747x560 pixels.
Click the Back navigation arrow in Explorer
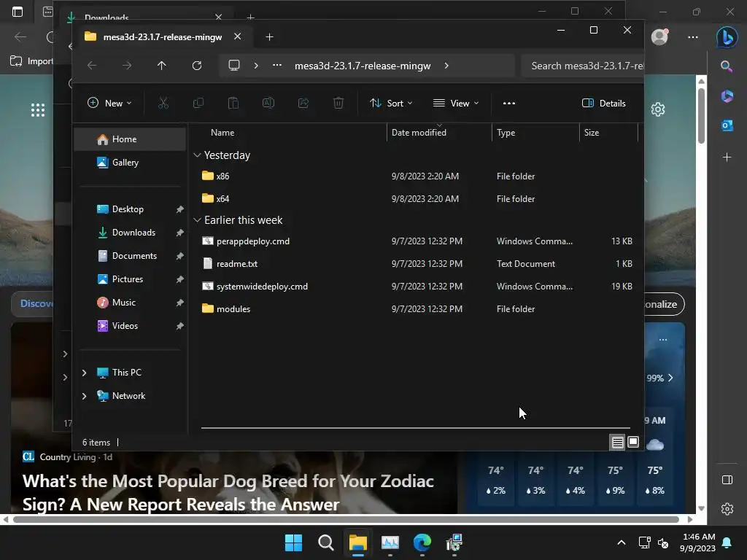pos(92,66)
